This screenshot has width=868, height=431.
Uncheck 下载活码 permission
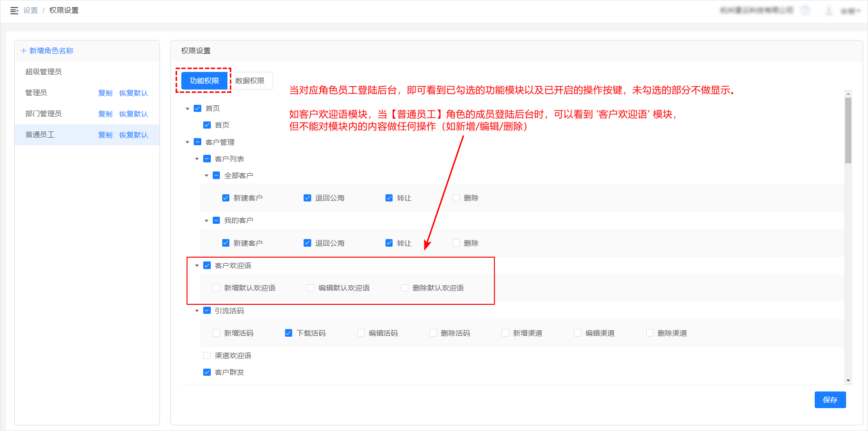[x=289, y=333]
